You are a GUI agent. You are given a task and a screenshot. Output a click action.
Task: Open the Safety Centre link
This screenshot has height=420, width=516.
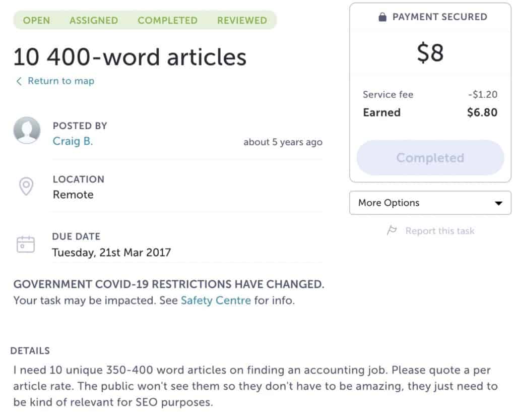pyautogui.click(x=216, y=301)
